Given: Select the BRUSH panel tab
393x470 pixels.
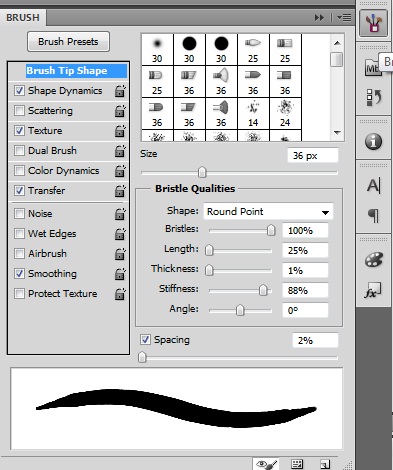Looking at the screenshot, I should click(x=23, y=18).
